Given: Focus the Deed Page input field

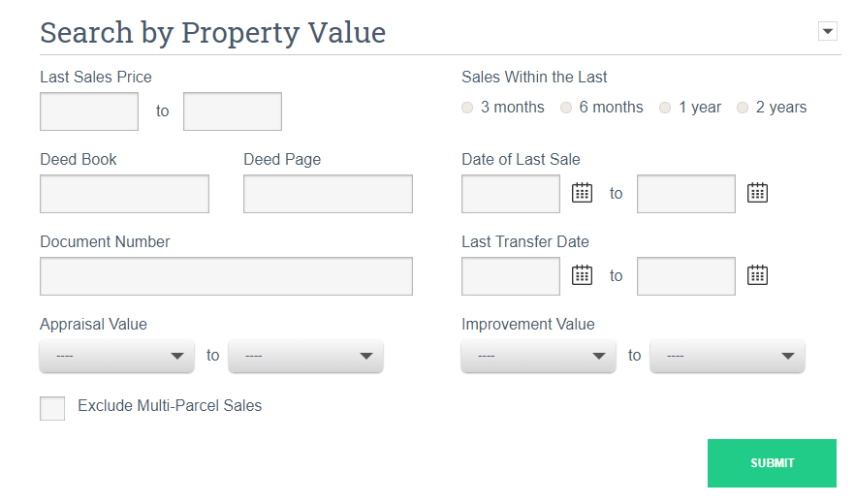Looking at the screenshot, I should point(328,194).
